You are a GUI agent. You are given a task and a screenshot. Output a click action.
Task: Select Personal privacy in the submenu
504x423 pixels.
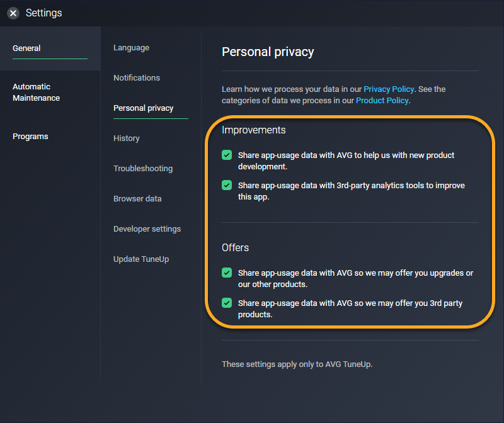coord(143,108)
